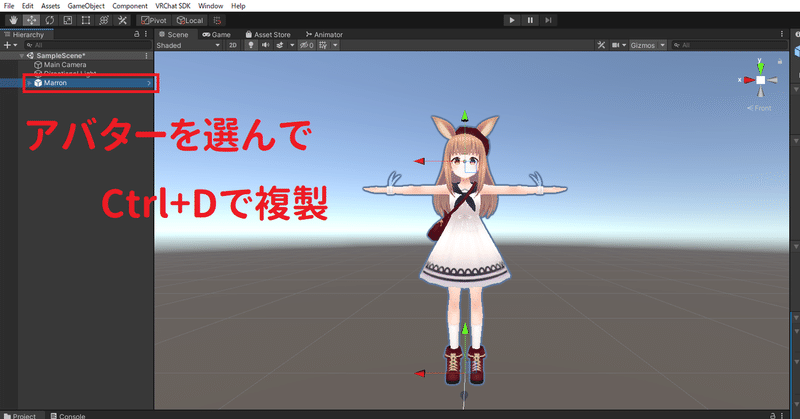Open bottom panel options menu
The height and width of the screenshot is (419, 800).
(782, 416)
